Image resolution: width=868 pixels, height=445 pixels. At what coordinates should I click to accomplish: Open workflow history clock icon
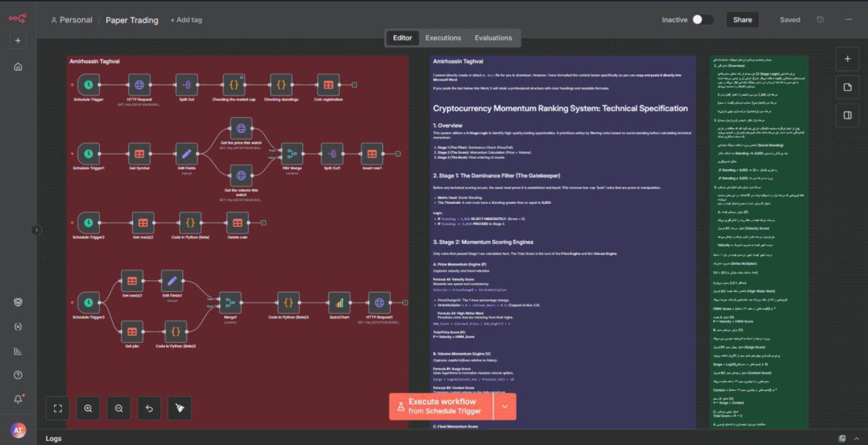pos(820,20)
